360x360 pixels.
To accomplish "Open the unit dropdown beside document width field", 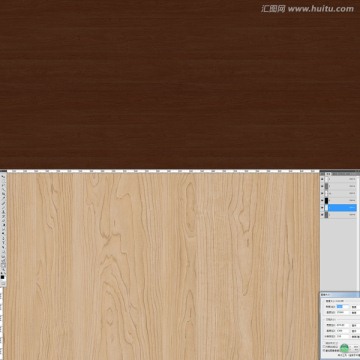I will [355, 325].
